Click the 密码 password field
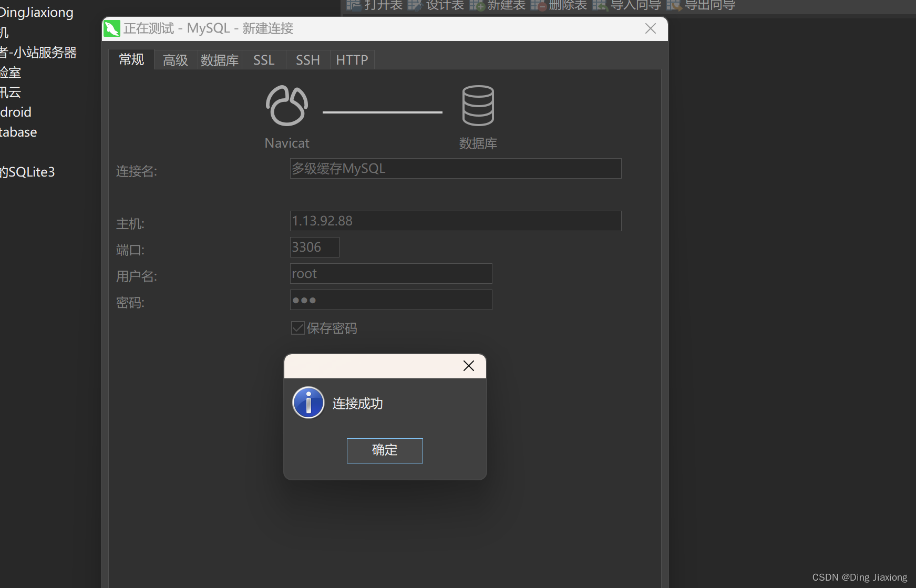916x588 pixels. point(391,300)
